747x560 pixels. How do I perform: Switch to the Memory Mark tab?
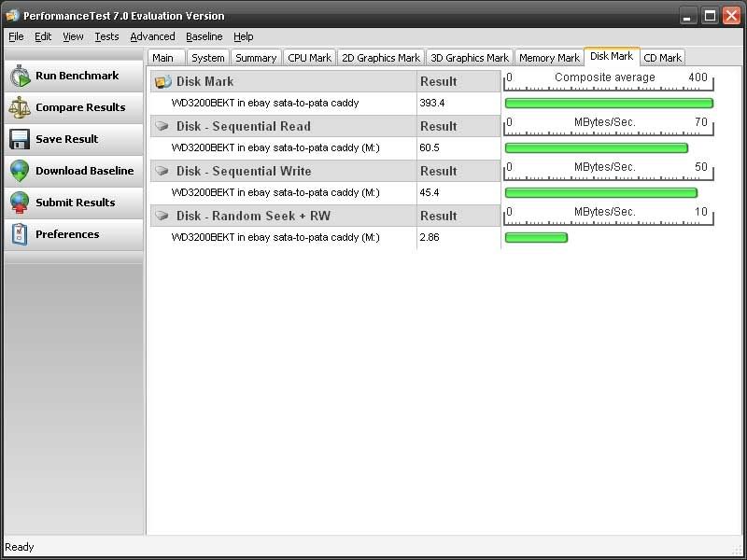(x=549, y=58)
